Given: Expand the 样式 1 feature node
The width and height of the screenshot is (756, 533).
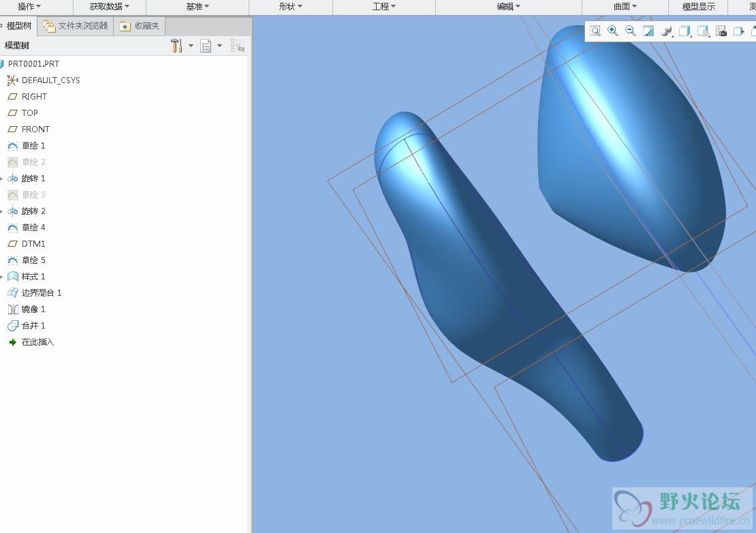Looking at the screenshot, I should point(2,277).
